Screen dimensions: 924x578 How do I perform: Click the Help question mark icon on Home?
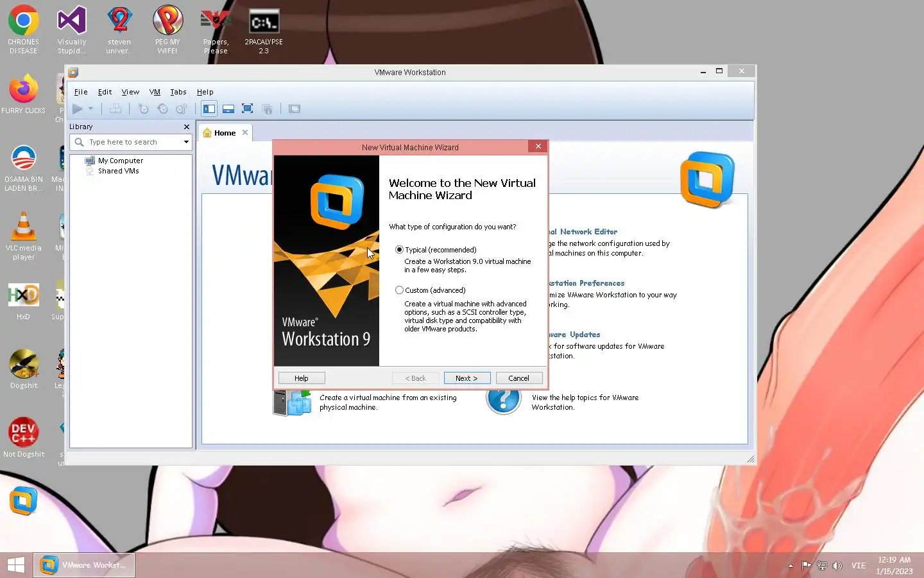pos(504,399)
